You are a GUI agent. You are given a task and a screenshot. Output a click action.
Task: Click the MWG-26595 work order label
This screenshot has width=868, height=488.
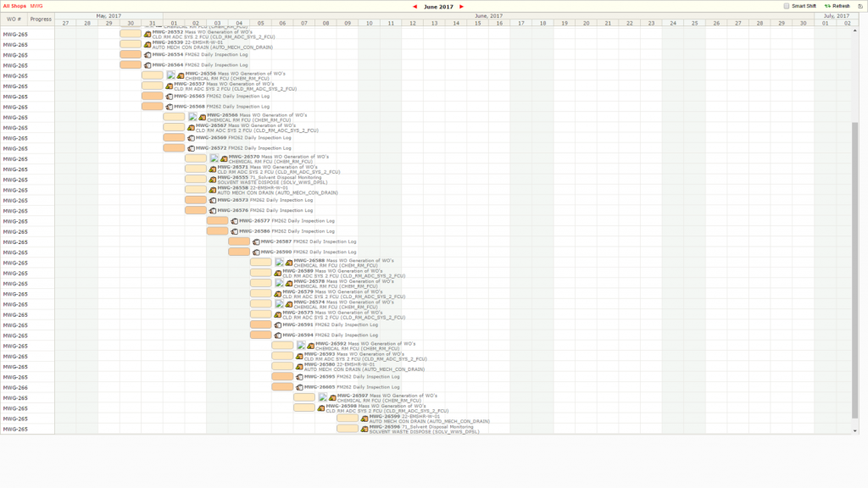pyautogui.click(x=320, y=377)
